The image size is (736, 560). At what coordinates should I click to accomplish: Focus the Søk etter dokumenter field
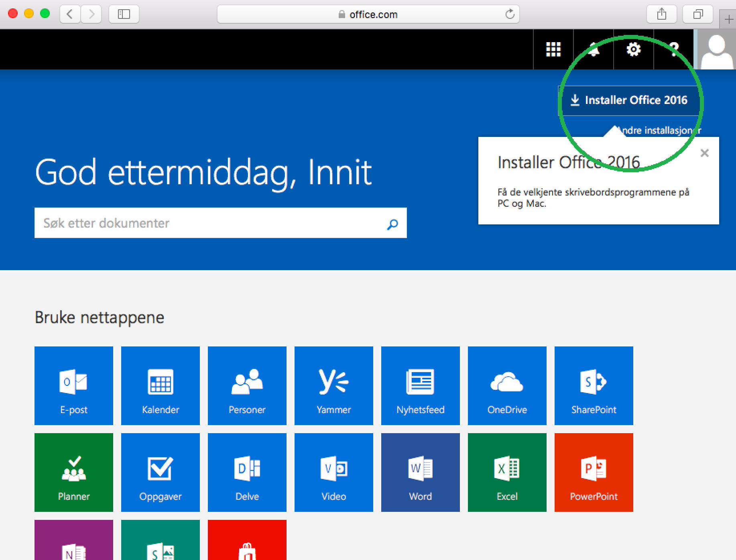pyautogui.click(x=221, y=223)
